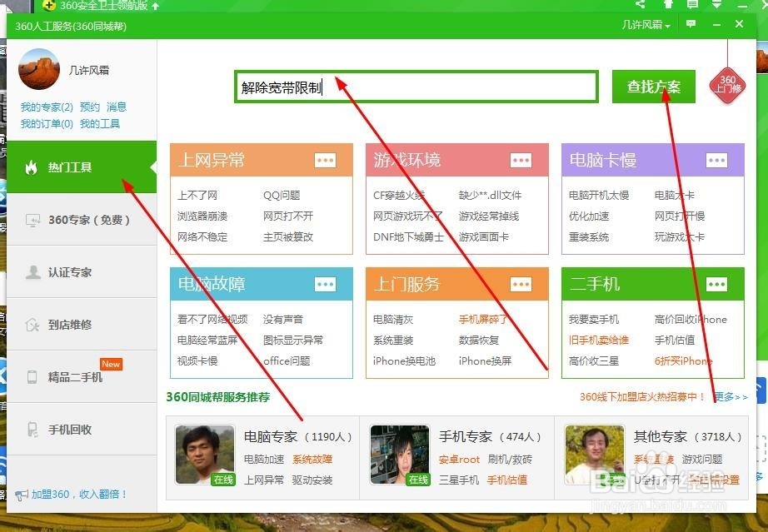This screenshot has width=768, height=532.
Task: Click the repair icon beside 到店维修
Action: [x=32, y=325]
